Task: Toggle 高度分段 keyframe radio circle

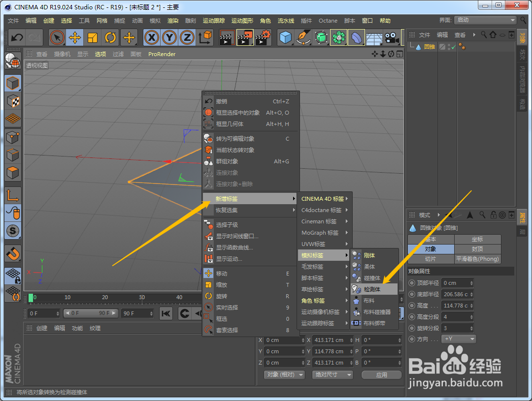Action: pyautogui.click(x=412, y=317)
